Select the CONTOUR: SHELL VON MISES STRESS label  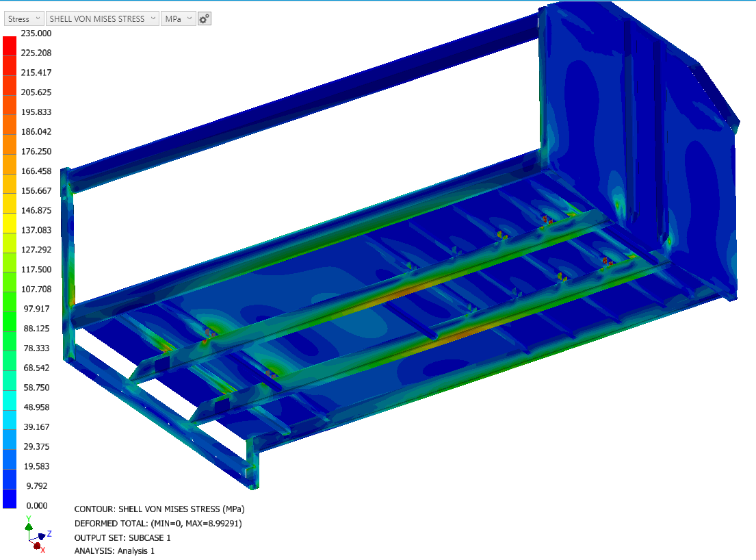[159, 509]
